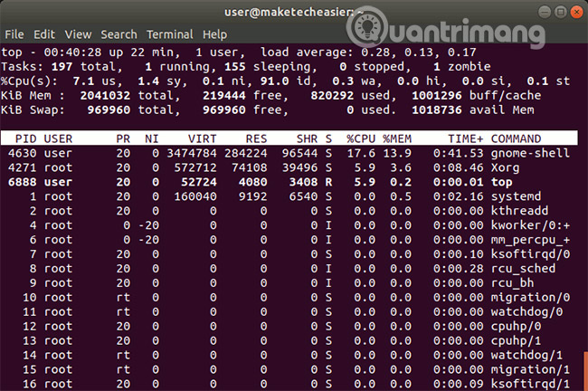Click the ksoftirqd/1 command
The height and width of the screenshot is (391, 588).
[530, 385]
